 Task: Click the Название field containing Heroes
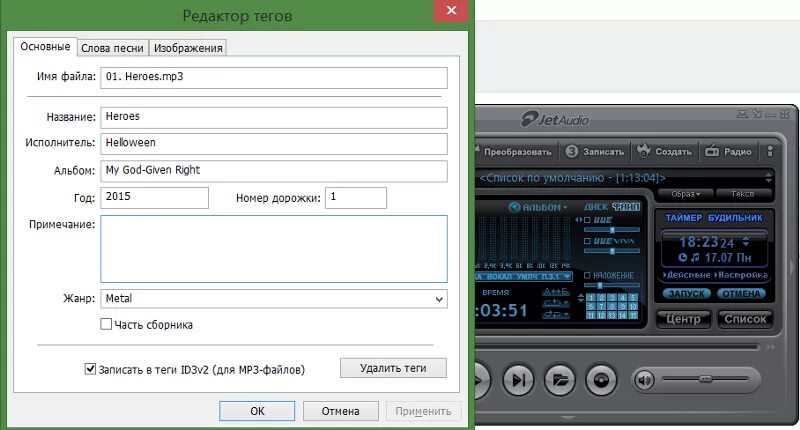pos(273,117)
